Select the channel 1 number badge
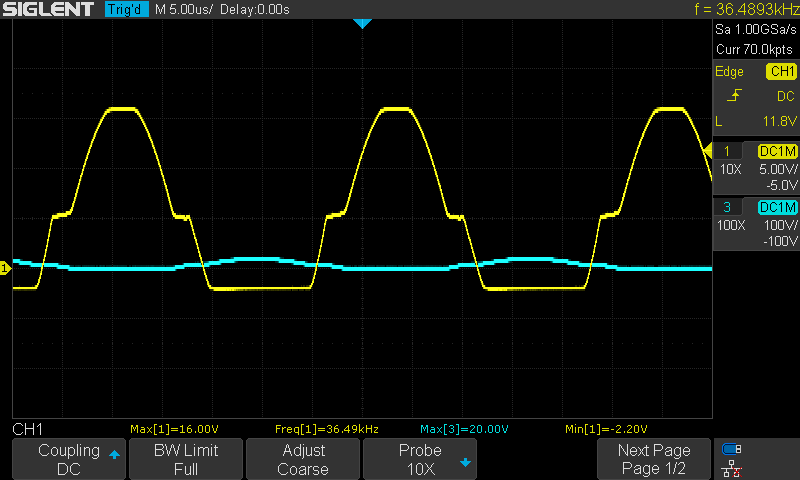 pyautogui.click(x=727, y=151)
